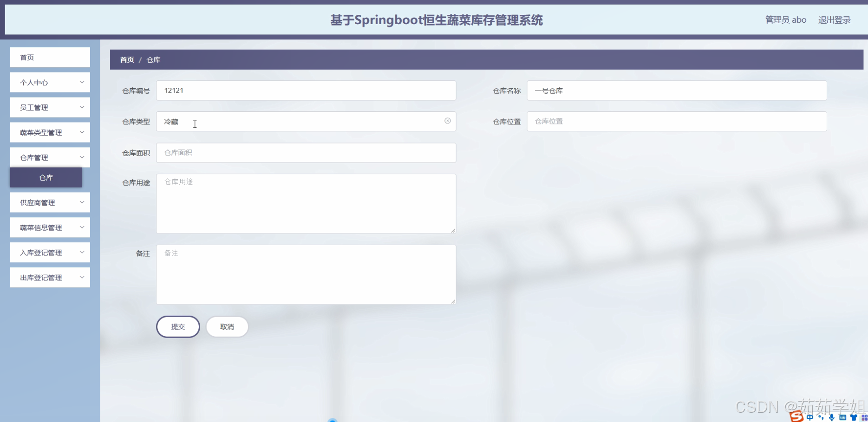This screenshot has height=422, width=868.
Task: Click the 备注 field label
Action: coord(143,253)
